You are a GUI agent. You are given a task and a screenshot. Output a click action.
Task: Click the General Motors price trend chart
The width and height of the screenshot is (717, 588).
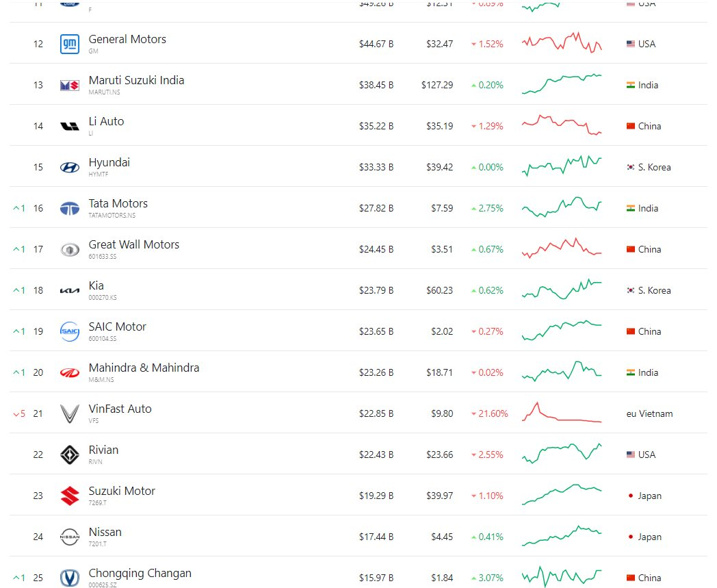pos(562,42)
